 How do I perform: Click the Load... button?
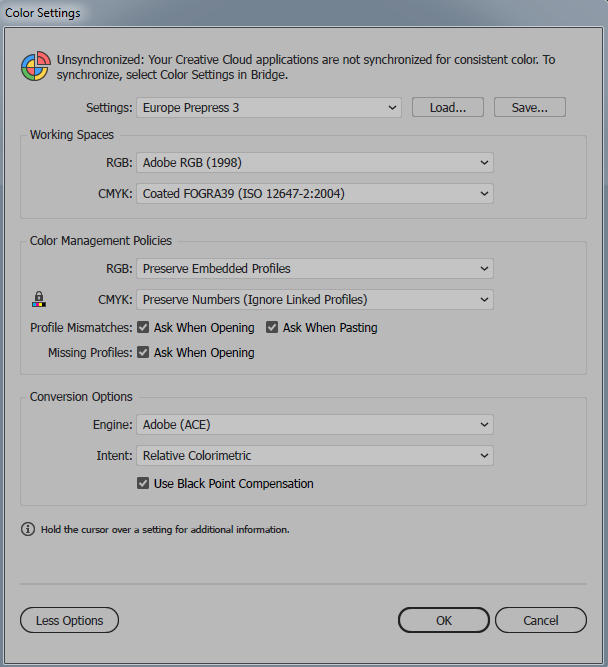click(448, 107)
